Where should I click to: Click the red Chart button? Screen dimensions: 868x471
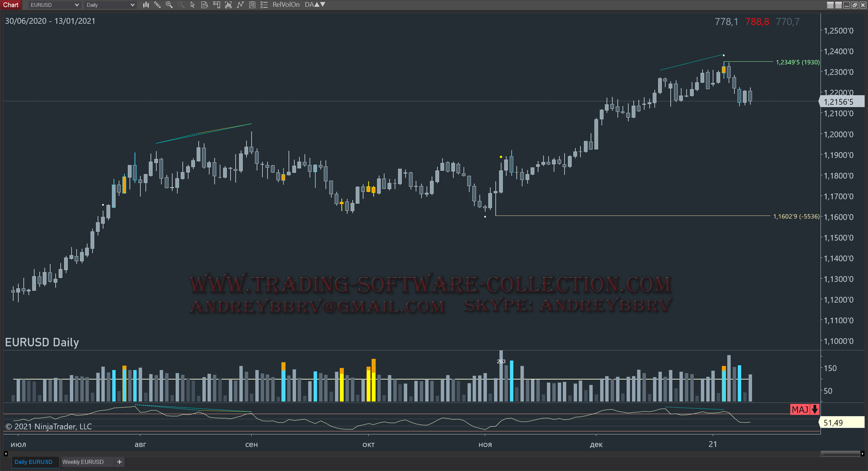coord(11,5)
